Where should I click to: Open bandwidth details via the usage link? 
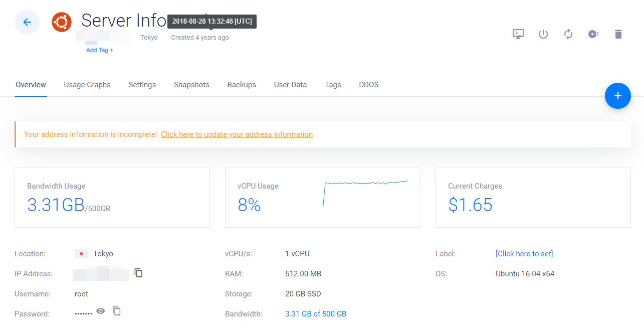[x=316, y=313]
